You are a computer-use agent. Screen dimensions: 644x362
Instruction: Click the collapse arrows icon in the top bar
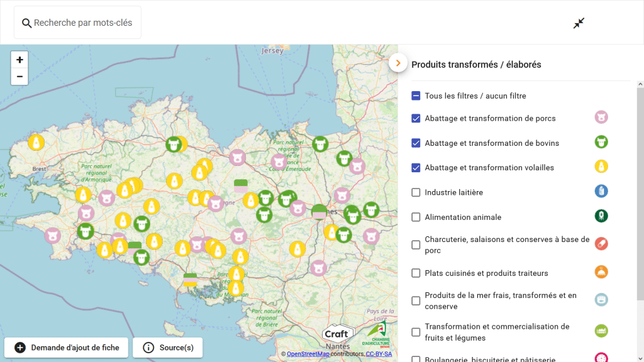tap(579, 23)
